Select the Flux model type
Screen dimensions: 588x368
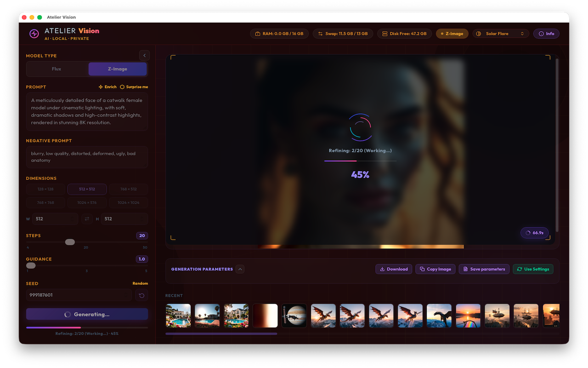click(x=57, y=69)
